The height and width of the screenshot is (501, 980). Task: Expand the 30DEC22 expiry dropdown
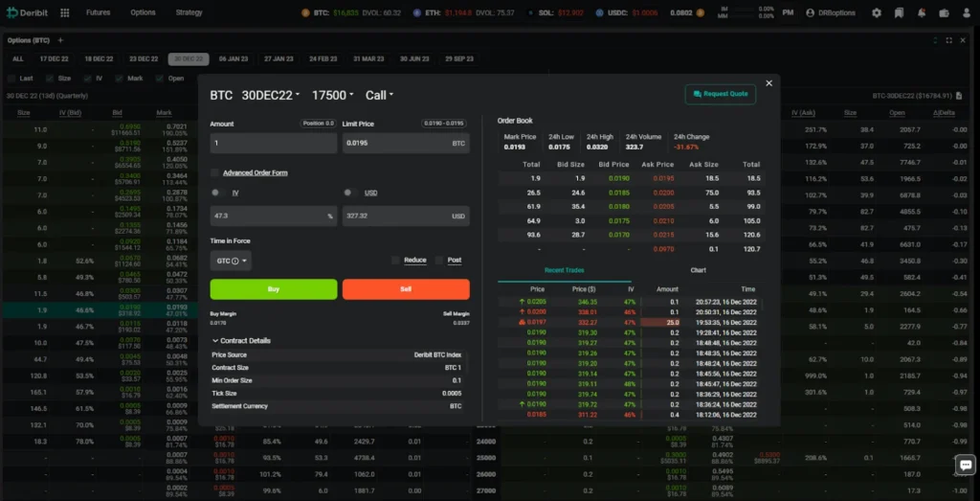coord(272,95)
